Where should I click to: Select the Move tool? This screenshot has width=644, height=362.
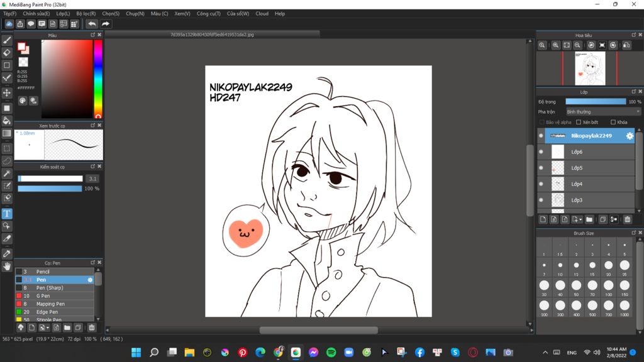click(x=7, y=93)
